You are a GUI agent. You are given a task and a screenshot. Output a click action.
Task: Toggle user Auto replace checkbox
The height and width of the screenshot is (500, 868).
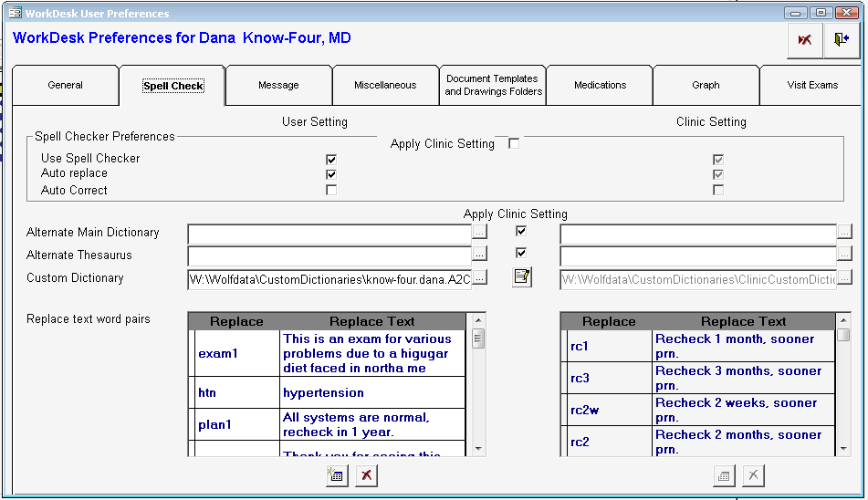point(331,174)
